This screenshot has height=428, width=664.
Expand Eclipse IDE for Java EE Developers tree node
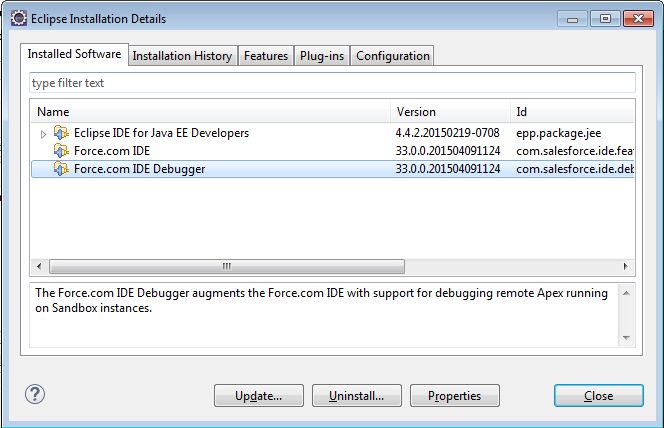pos(43,134)
